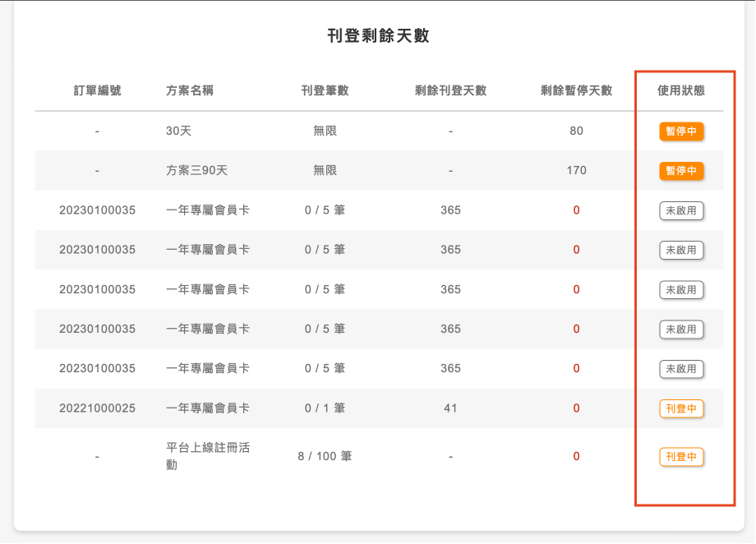The image size is (756, 544).
Task: Click the 剩餘刊登天數 column header
Action: point(450,90)
